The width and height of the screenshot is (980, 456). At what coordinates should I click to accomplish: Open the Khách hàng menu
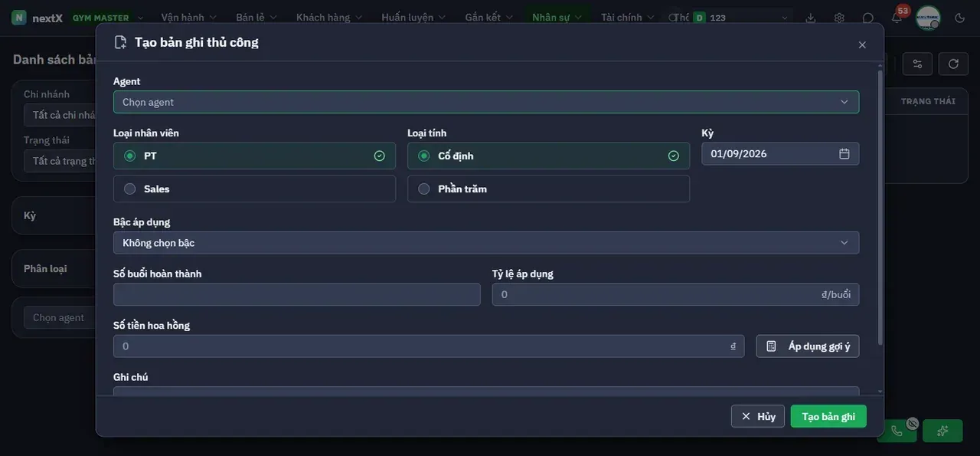tap(328, 18)
